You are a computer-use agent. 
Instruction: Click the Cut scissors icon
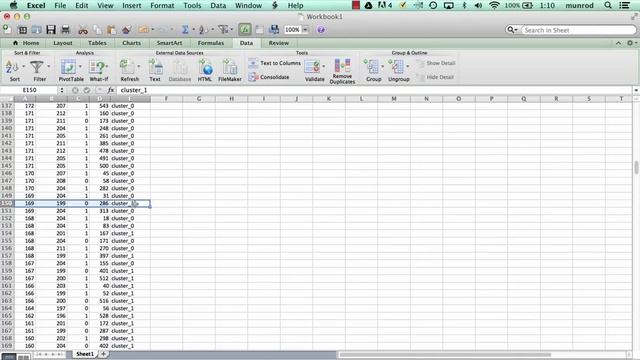coord(83,29)
